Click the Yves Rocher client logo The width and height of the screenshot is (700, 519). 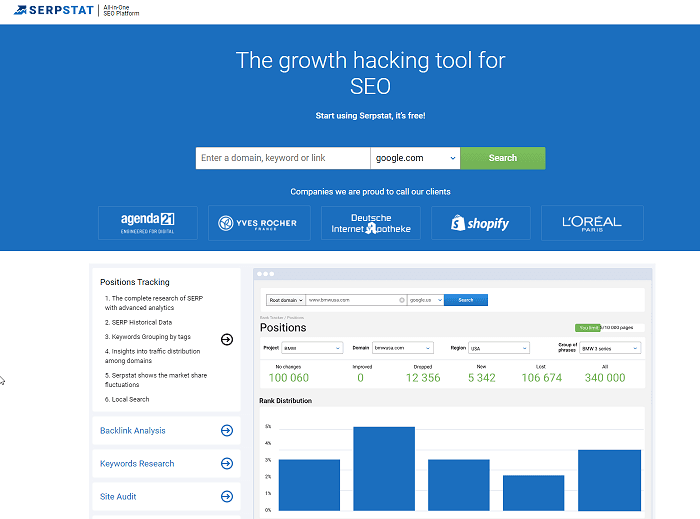pyautogui.click(x=259, y=223)
